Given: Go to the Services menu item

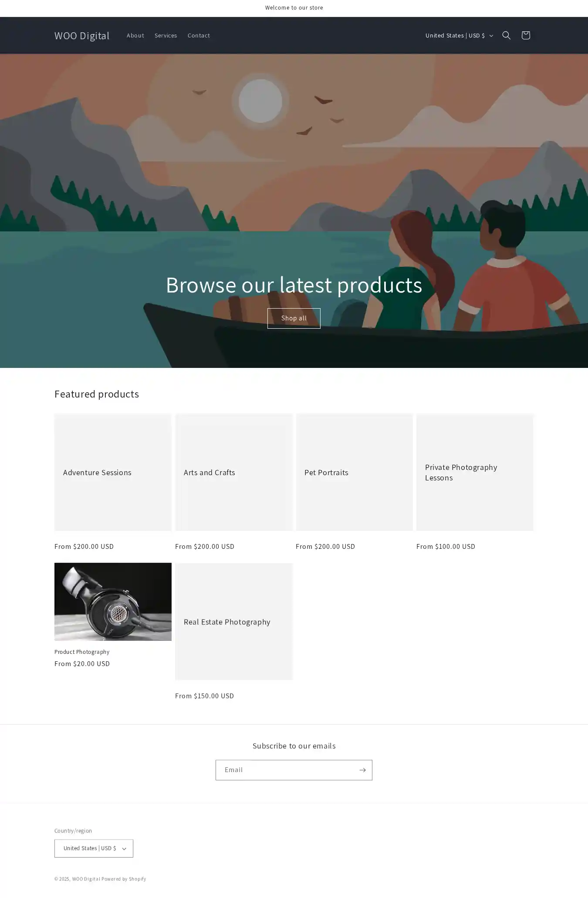Looking at the screenshot, I should pyautogui.click(x=166, y=35).
